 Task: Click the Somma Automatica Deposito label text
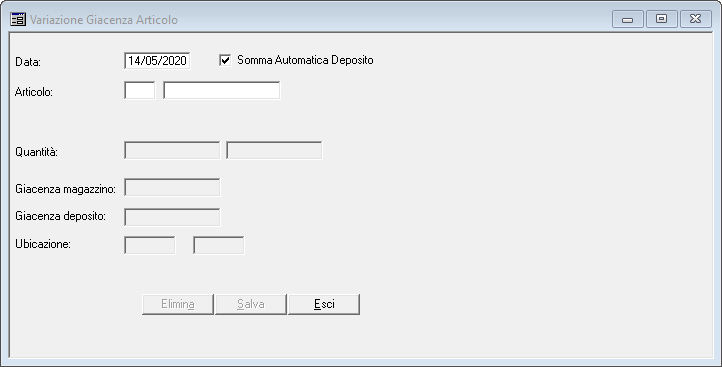point(305,60)
